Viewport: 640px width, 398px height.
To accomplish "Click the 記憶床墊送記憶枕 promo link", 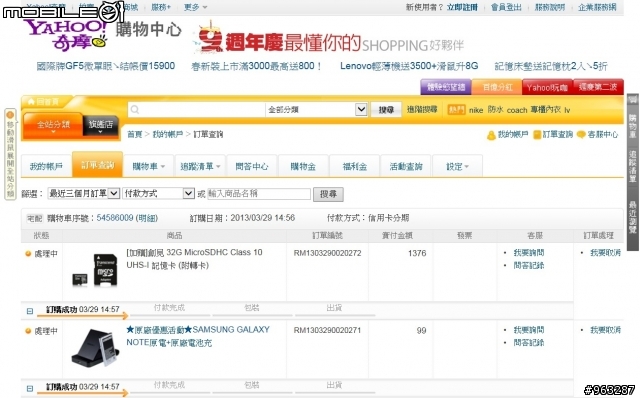I will (x=551, y=66).
